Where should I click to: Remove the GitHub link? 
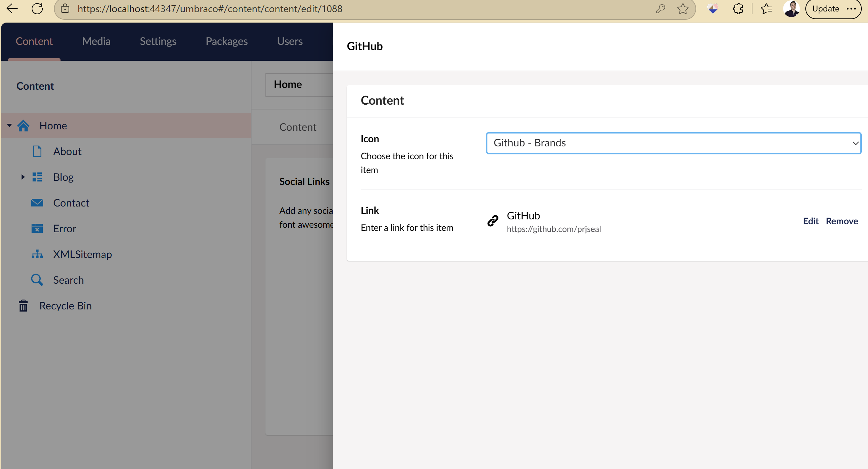[842, 221]
